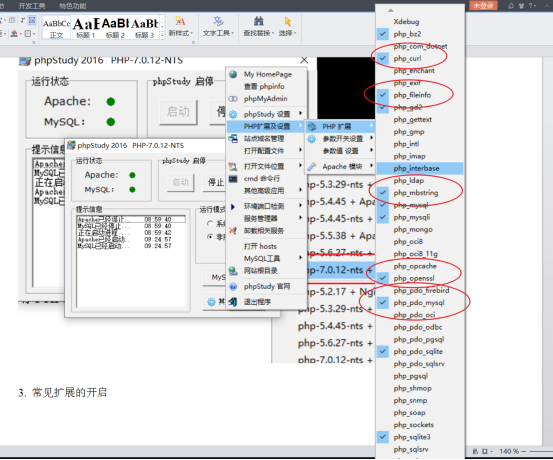Expand the styles gallery more arrow
553x460 pixels.
(x=162, y=35)
